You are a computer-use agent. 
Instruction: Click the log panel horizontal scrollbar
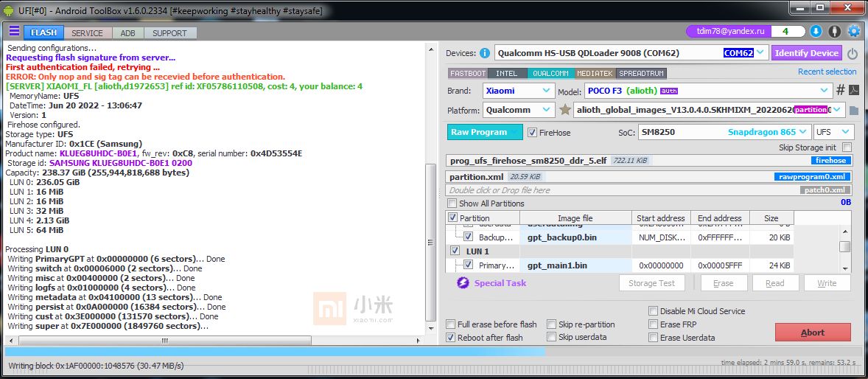click(x=213, y=341)
